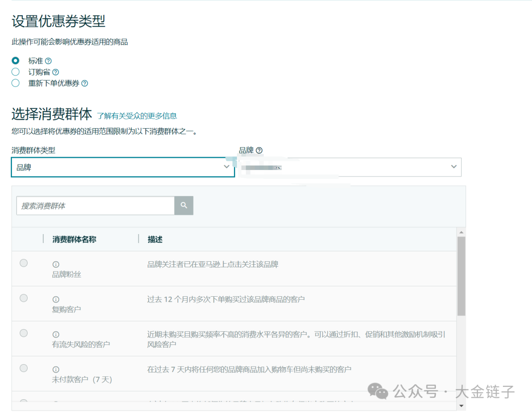Image resolution: width=532 pixels, height=413 pixels.
Task: Click the search magnifier icon
Action: pyautogui.click(x=183, y=206)
